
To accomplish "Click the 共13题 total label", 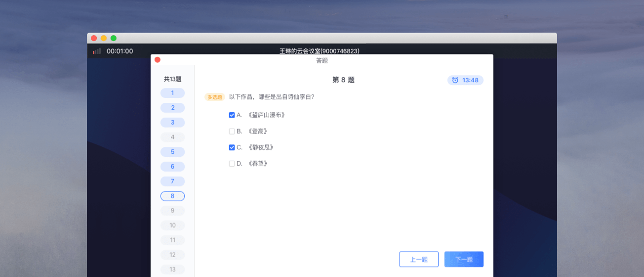I will tap(172, 79).
